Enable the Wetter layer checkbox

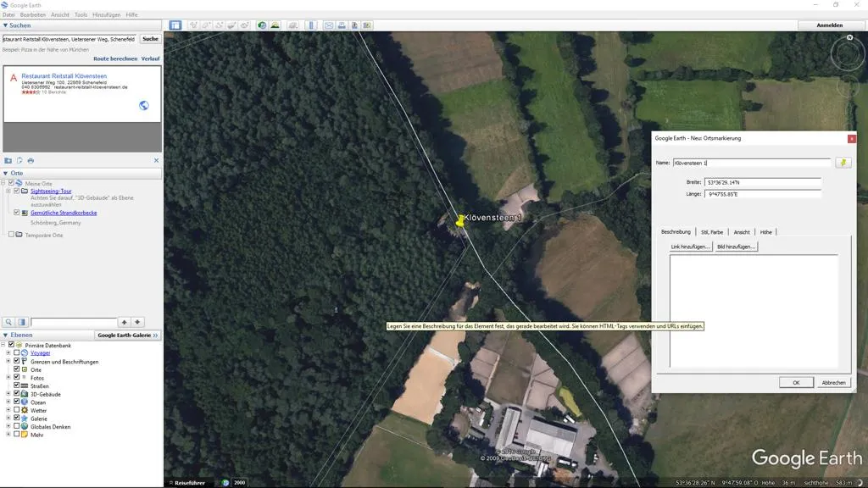click(17, 410)
